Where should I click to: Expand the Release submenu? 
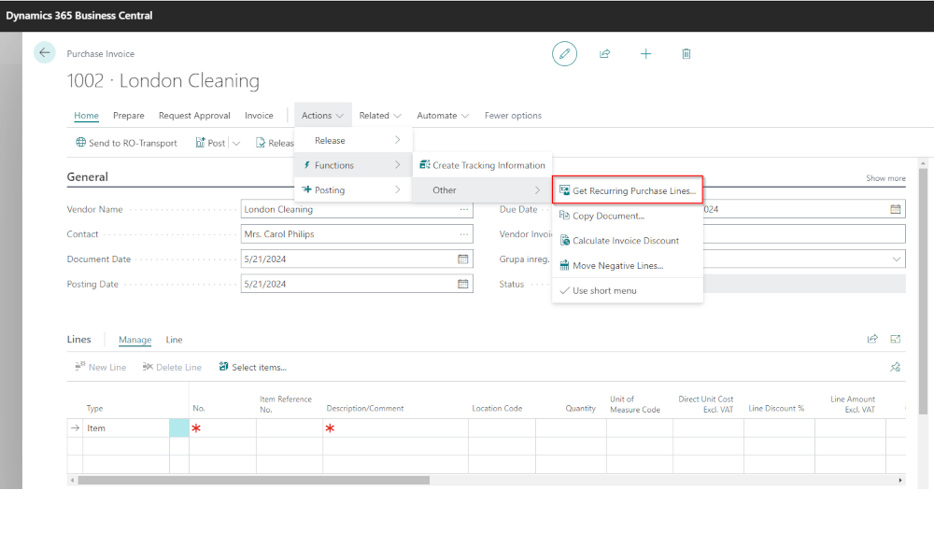(x=353, y=140)
